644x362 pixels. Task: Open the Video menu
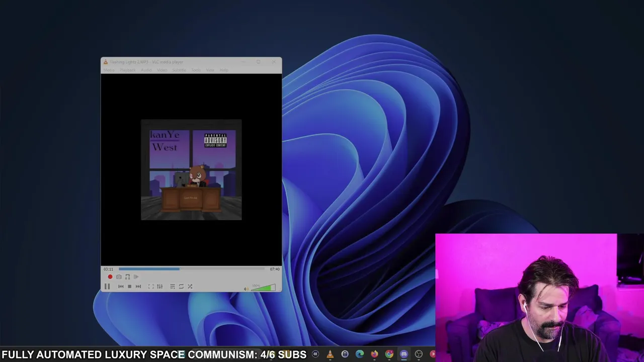162,70
